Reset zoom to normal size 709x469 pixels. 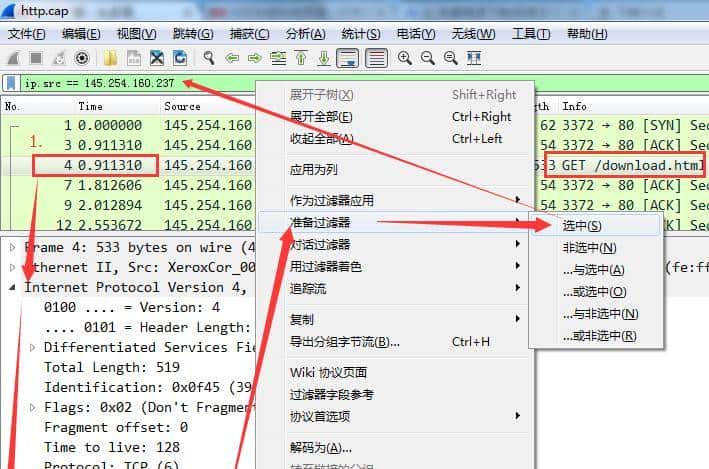pyautogui.click(x=450, y=58)
